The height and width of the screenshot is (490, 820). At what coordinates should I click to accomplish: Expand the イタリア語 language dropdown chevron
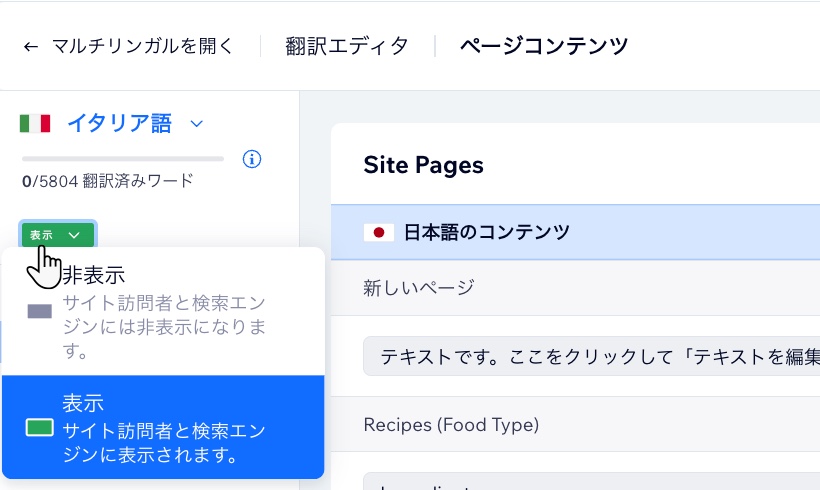point(197,124)
